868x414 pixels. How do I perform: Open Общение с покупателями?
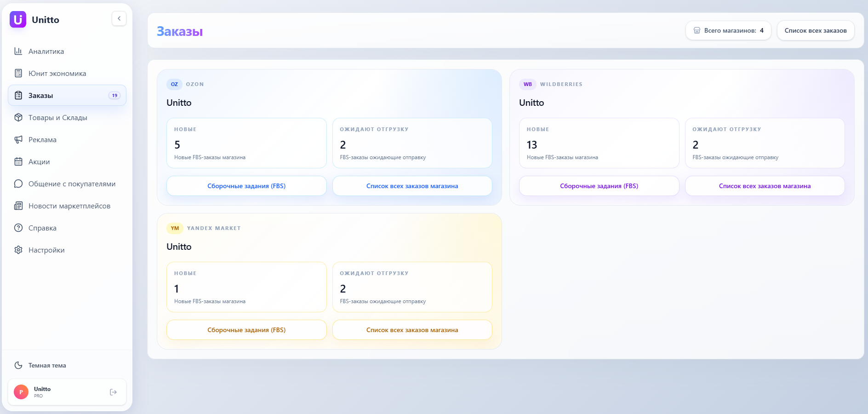(67, 184)
